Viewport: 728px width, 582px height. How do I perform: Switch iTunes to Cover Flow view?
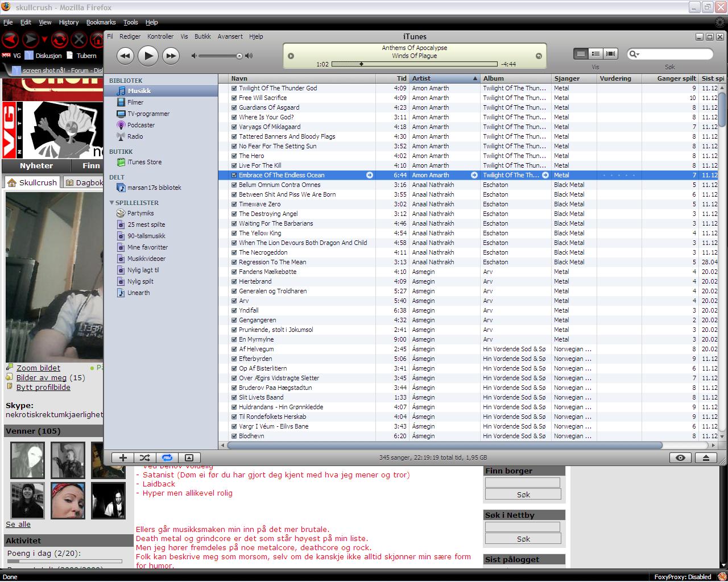[x=611, y=53]
